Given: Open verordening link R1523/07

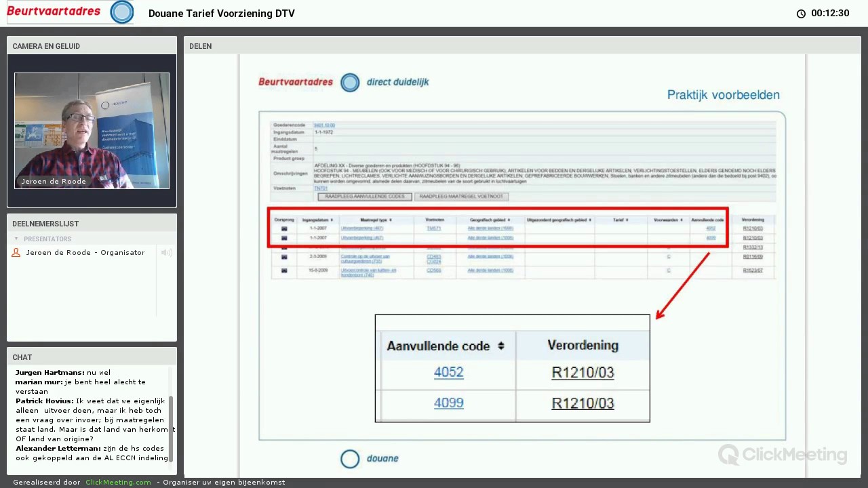Looking at the screenshot, I should 753,270.
